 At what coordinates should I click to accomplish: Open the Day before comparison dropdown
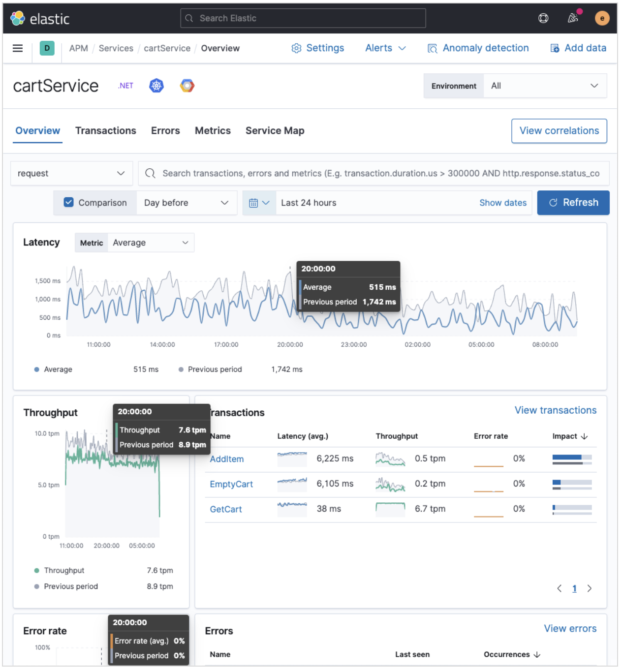click(x=187, y=202)
